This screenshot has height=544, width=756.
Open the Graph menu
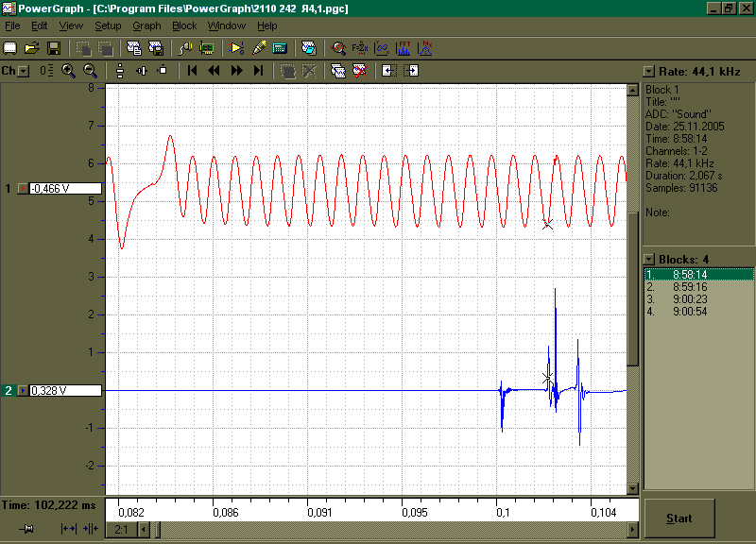[x=146, y=25]
